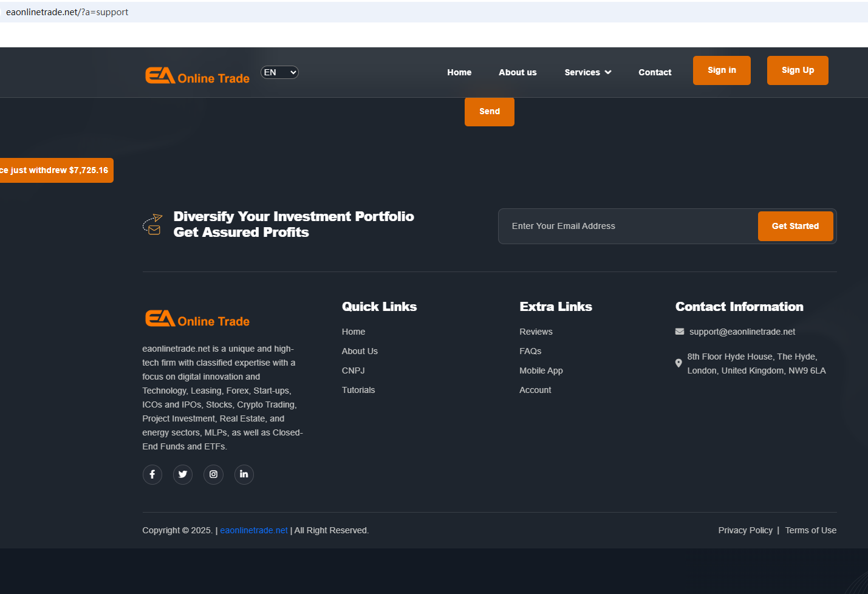The height and width of the screenshot is (594, 868).
Task: Click the paper plane newsletter icon
Action: coord(152,224)
